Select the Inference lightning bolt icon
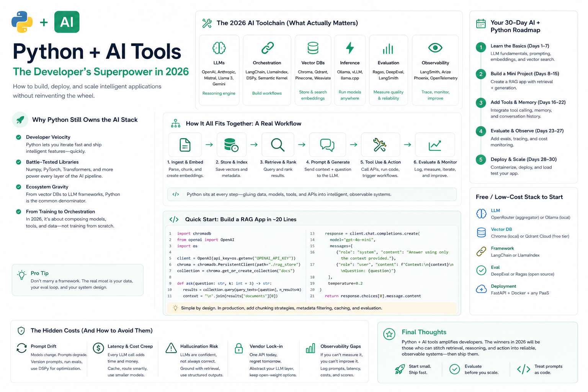 tap(350, 48)
